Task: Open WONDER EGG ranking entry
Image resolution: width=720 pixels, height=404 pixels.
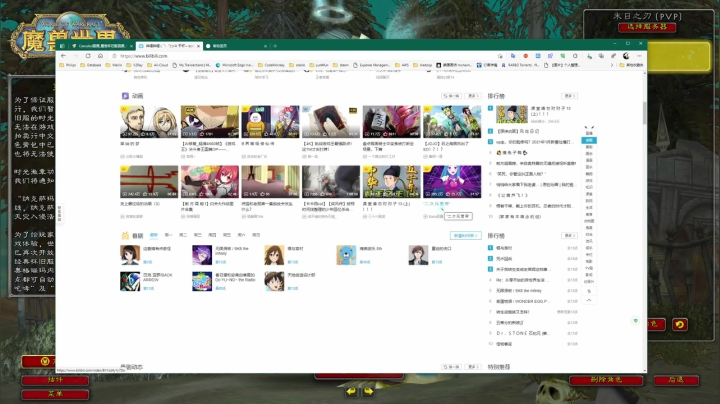Action: [523, 301]
